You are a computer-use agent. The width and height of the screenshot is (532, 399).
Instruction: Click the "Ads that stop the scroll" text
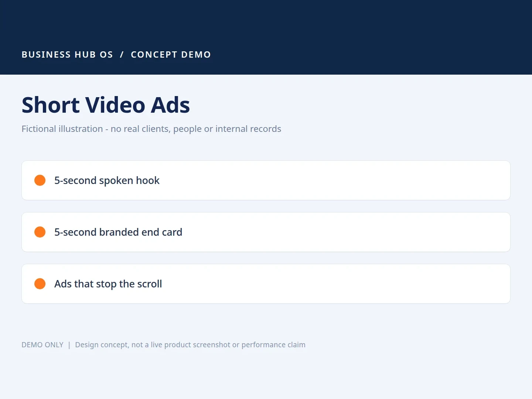coord(108,284)
